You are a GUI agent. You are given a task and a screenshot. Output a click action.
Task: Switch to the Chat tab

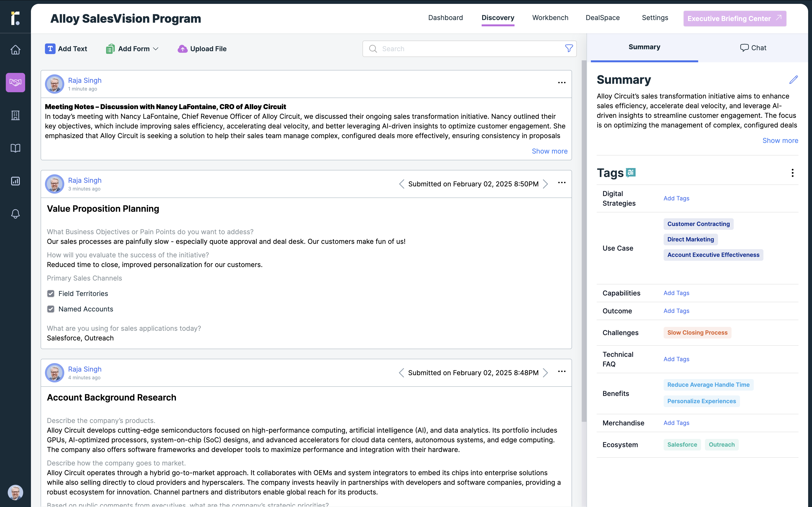point(753,48)
